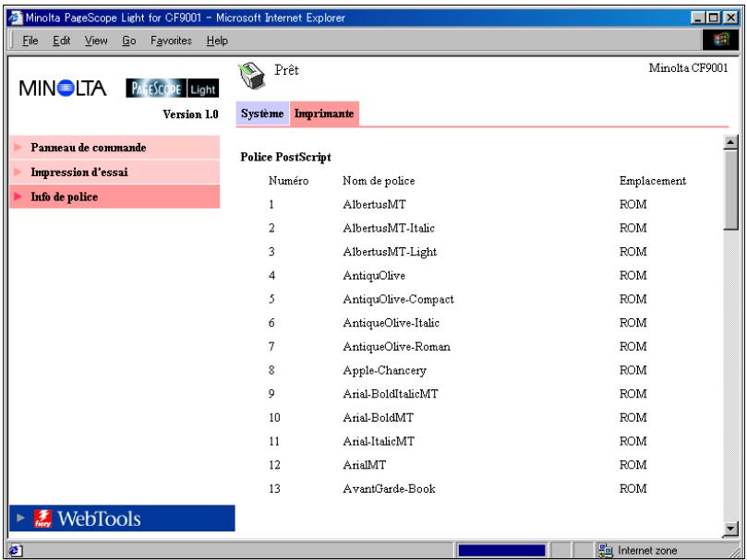
Task: Click the AntiqueOlive-Italic font name
Action: coord(392,323)
